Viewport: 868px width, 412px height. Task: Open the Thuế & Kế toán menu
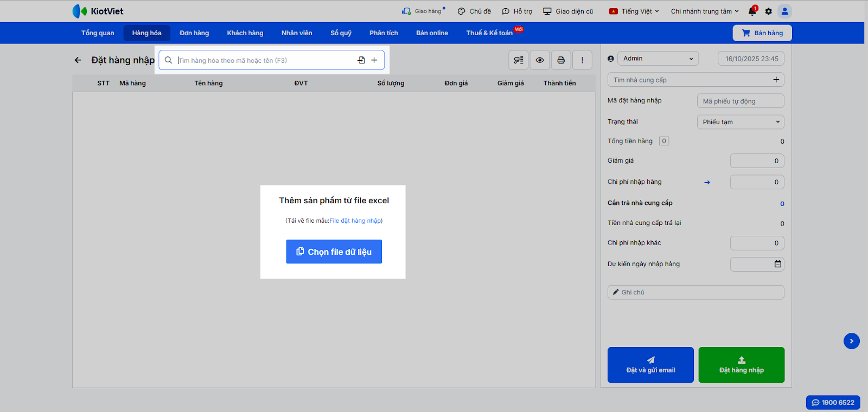tap(490, 33)
